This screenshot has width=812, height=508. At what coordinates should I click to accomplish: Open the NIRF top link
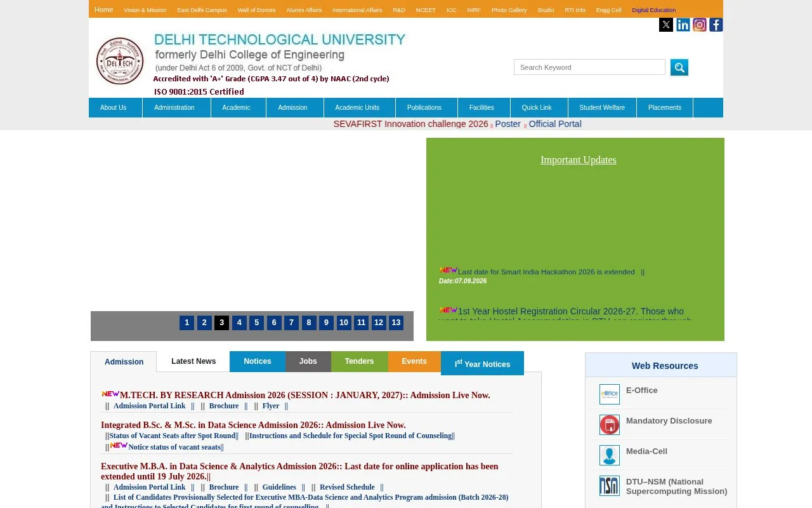[474, 10]
